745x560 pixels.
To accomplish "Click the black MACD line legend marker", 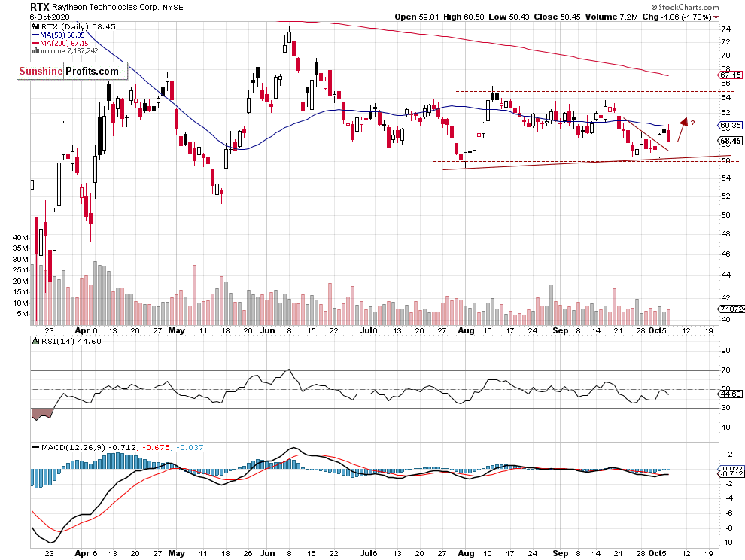I will pyautogui.click(x=35, y=447).
